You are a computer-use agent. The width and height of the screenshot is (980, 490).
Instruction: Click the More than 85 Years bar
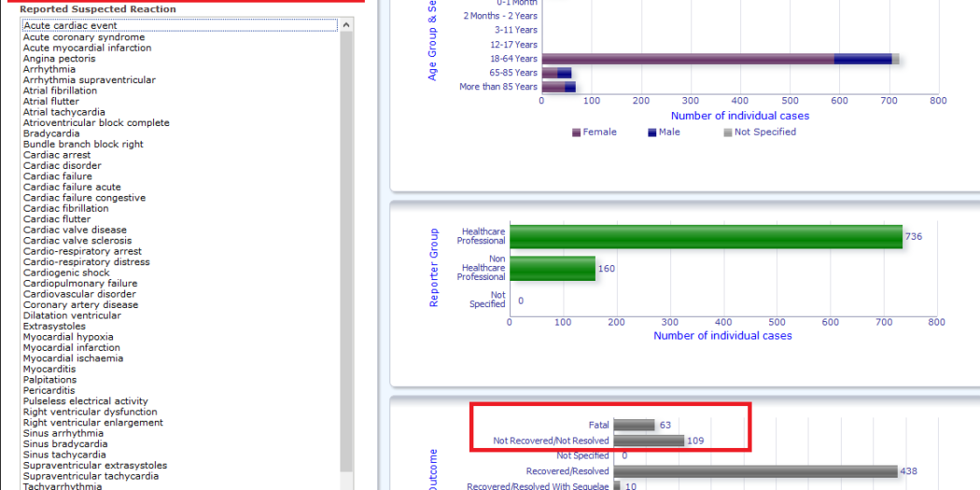pyautogui.click(x=557, y=87)
